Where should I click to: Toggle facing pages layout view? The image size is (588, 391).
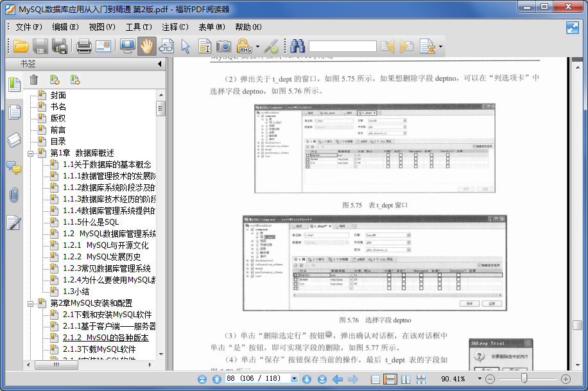(x=406, y=379)
